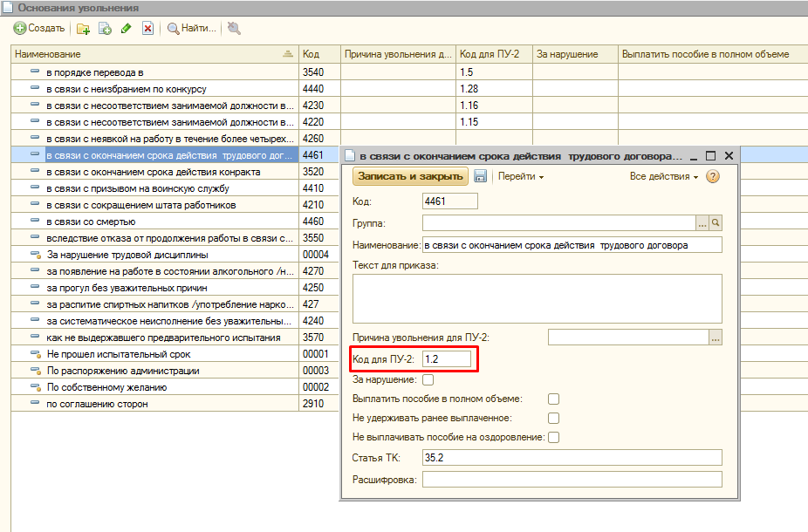Check Выплатить пособие в полном объеме
Viewport: 808px width, 532px height.
click(553, 399)
